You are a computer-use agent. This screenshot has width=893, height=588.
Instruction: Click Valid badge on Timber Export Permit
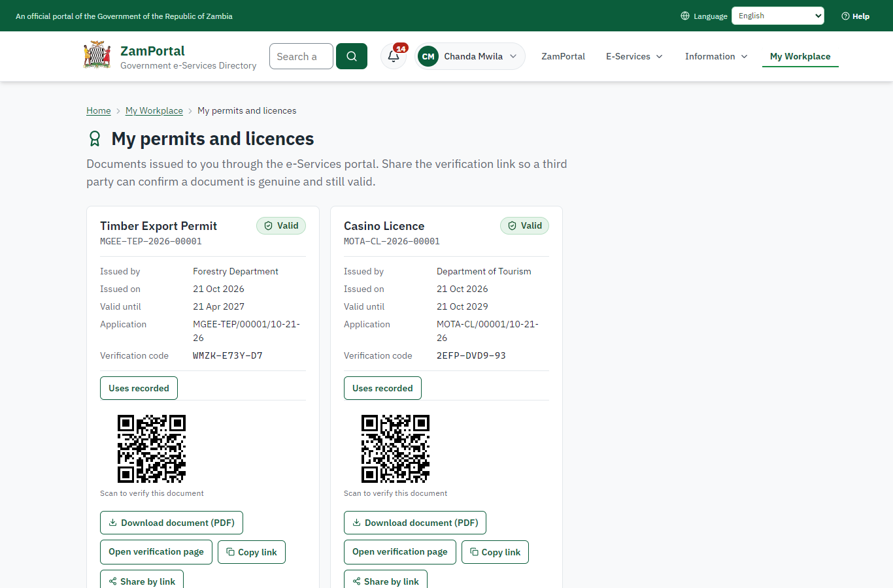coord(281,226)
